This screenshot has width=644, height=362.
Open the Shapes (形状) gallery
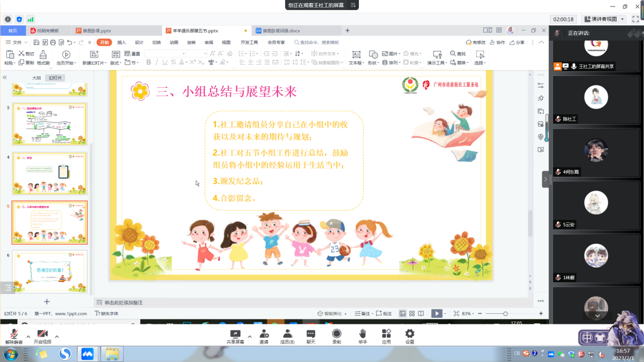[373, 58]
